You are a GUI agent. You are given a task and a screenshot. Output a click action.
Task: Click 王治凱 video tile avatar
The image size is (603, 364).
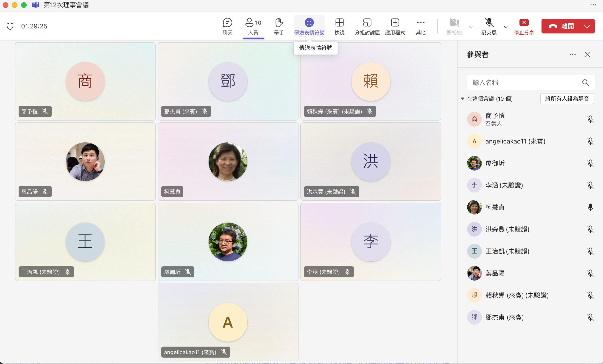(85, 242)
